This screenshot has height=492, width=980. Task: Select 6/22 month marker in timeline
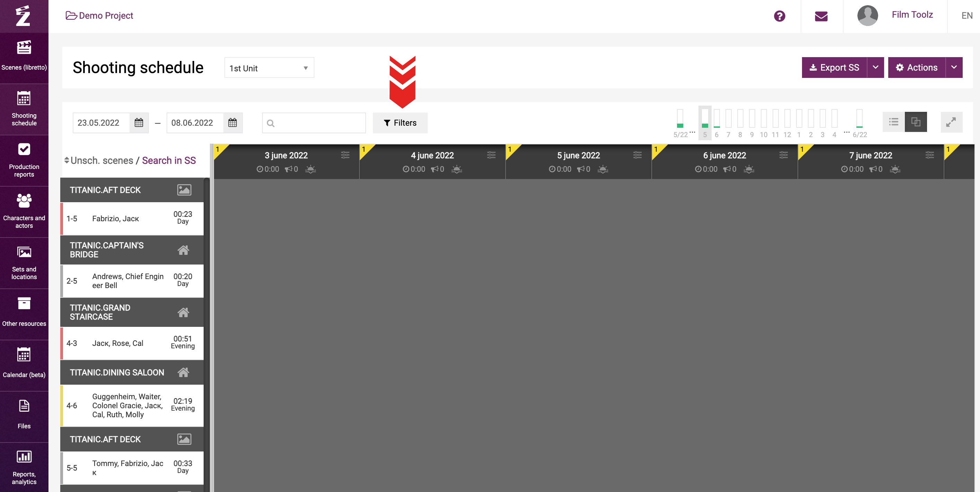(x=859, y=123)
